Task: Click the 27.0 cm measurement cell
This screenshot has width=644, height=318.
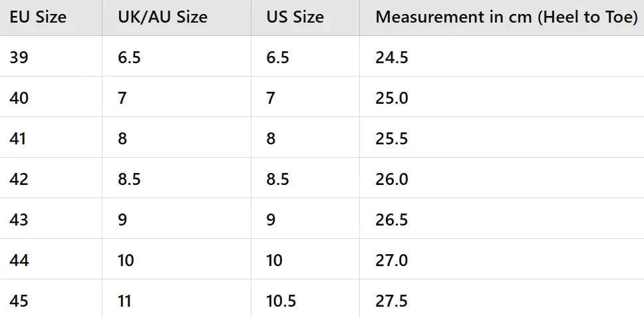Action: click(x=502, y=259)
